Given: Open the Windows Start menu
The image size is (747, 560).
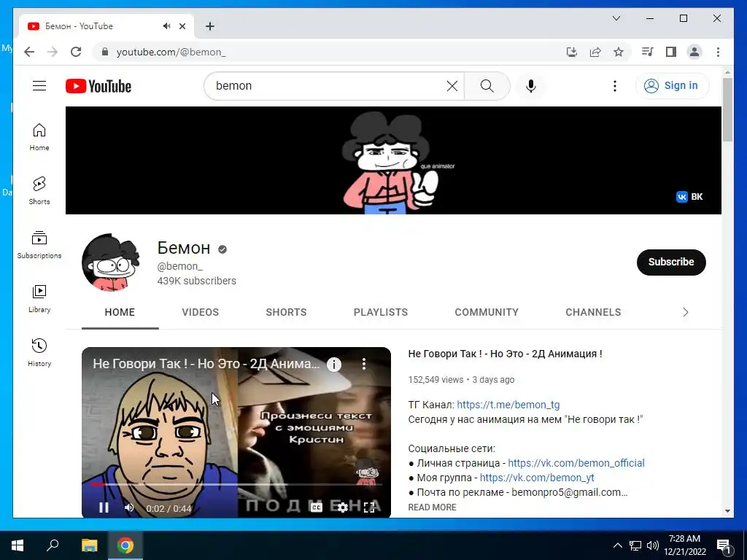Looking at the screenshot, I should coord(18,545).
